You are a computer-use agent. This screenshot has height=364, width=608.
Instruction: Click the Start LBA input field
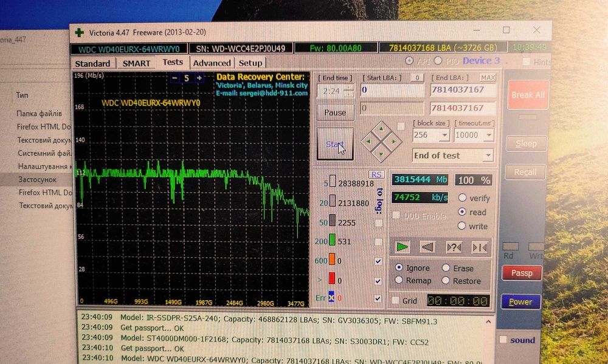(392, 90)
